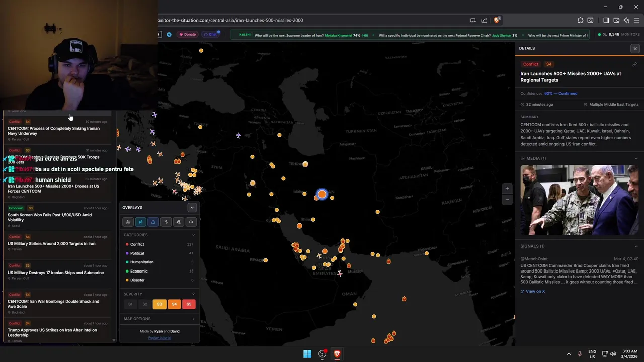Click the 8,348 monitors counter
Screen dimensions: 644x362
point(618,35)
